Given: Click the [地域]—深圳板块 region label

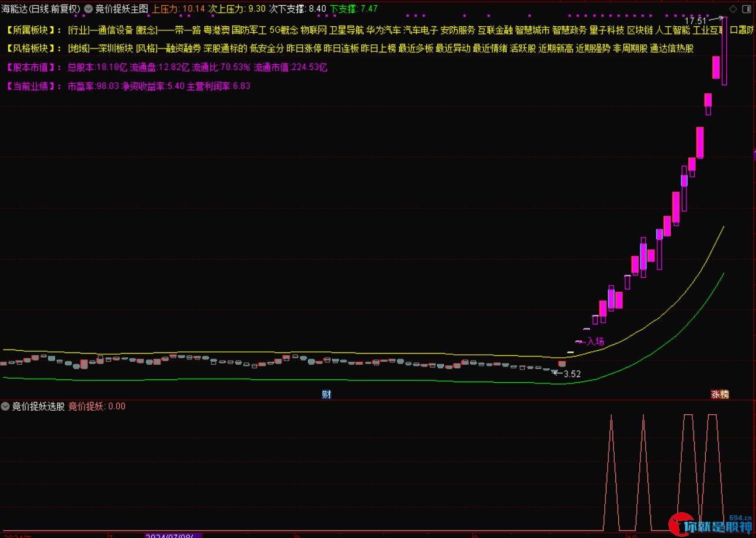Looking at the screenshot, I should pos(100,48).
